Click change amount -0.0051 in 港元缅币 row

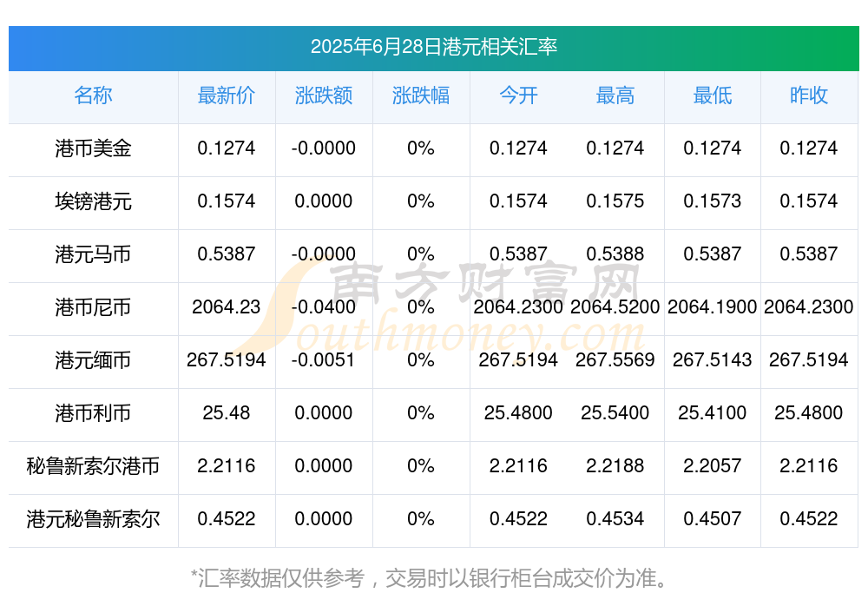tap(323, 359)
